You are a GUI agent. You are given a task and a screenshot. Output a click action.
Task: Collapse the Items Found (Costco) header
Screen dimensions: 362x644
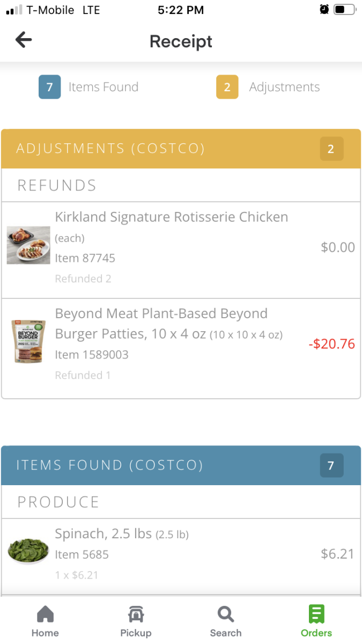coord(181,465)
